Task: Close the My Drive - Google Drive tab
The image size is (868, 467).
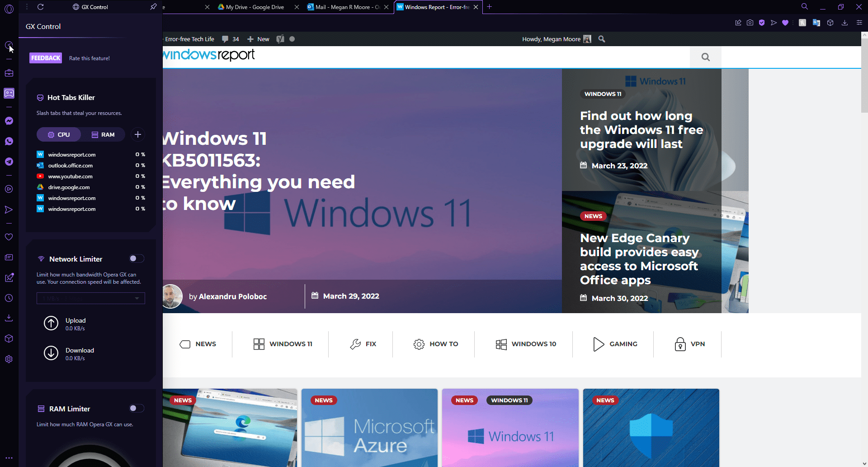Action: [x=297, y=7]
